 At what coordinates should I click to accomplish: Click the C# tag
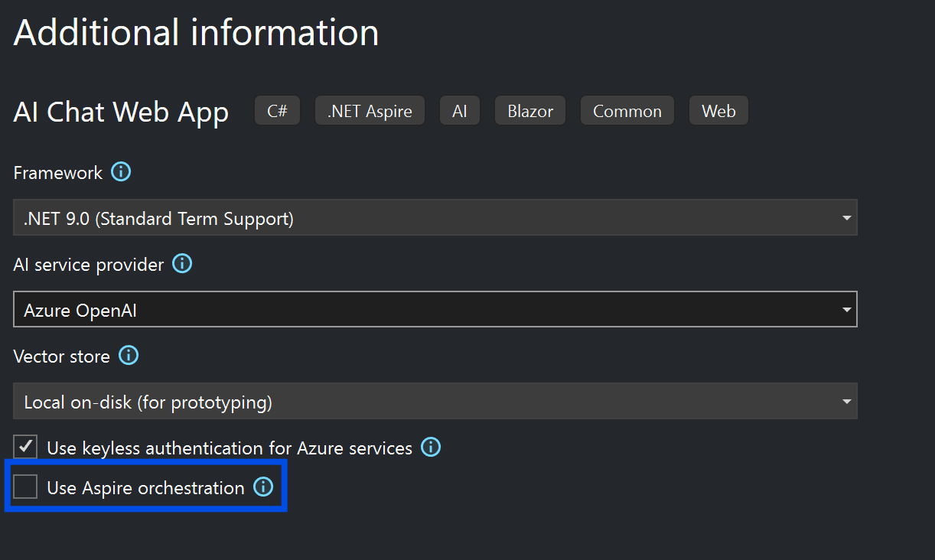(x=277, y=111)
